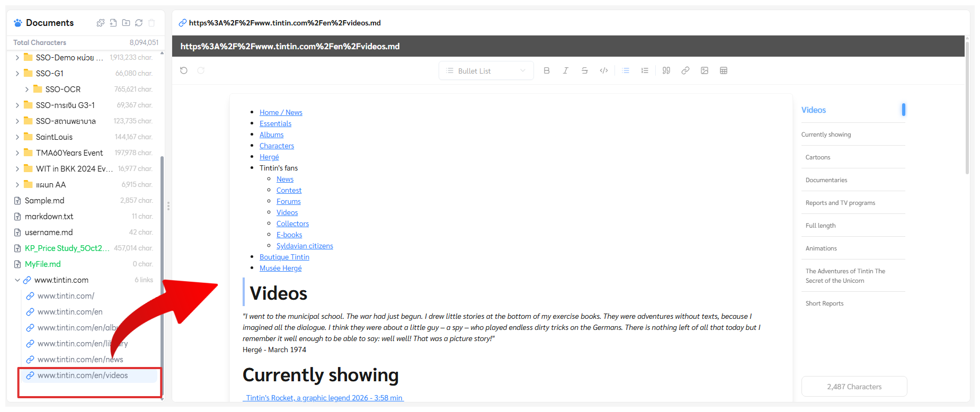
Task: Expand the SSO-Demo folder chevron
Action: 17,58
